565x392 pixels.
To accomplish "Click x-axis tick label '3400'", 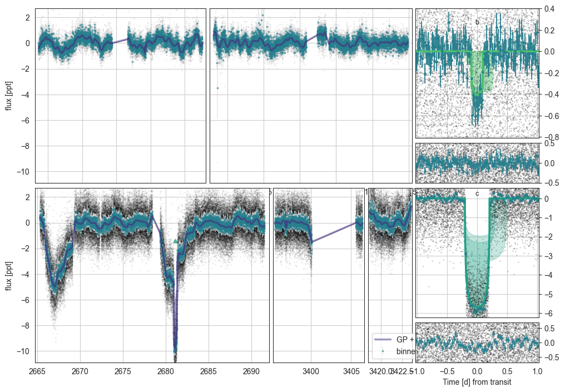I will tap(311, 371).
